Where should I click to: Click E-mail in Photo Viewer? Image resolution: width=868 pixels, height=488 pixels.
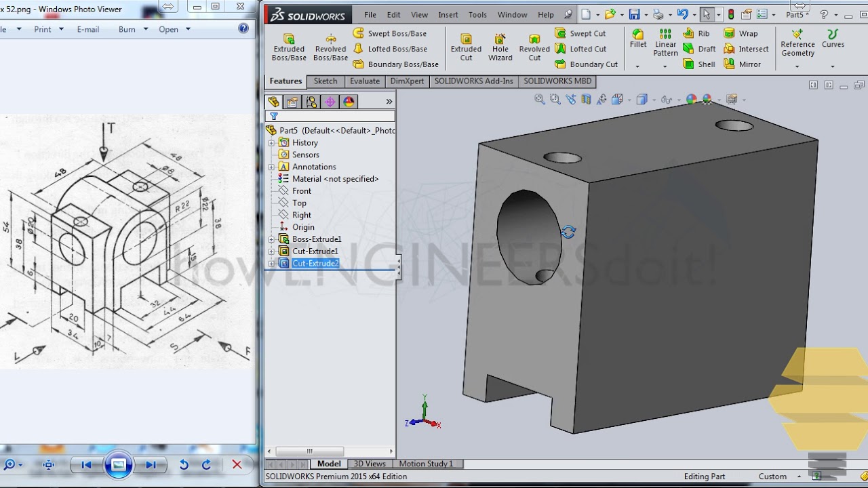tap(88, 29)
